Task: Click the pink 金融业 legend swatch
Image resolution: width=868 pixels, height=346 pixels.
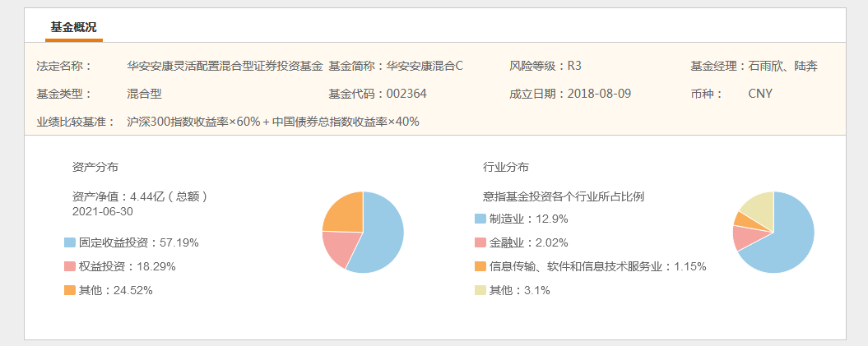Action: click(x=480, y=242)
